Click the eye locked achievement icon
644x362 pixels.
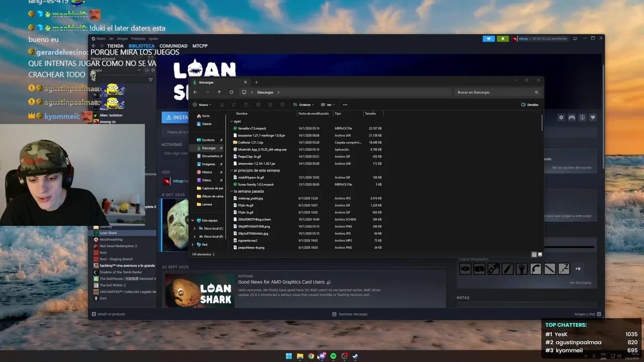[465, 268]
